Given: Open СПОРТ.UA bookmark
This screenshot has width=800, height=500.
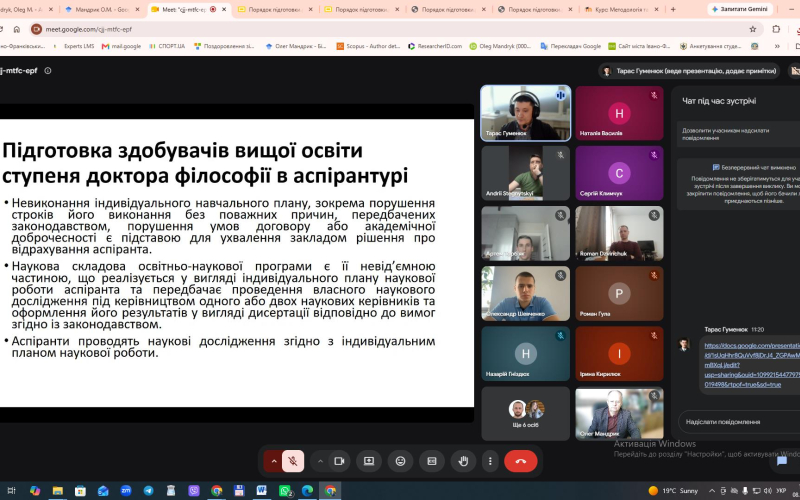Looking at the screenshot, I should point(167,46).
